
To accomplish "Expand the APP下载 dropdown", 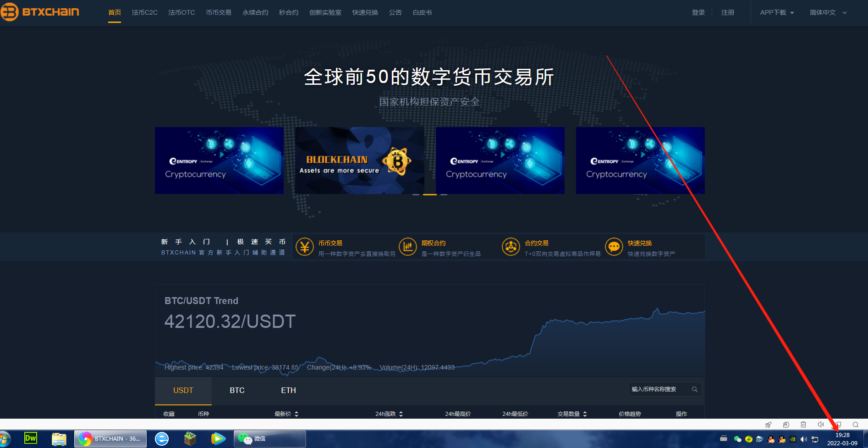I will (777, 12).
